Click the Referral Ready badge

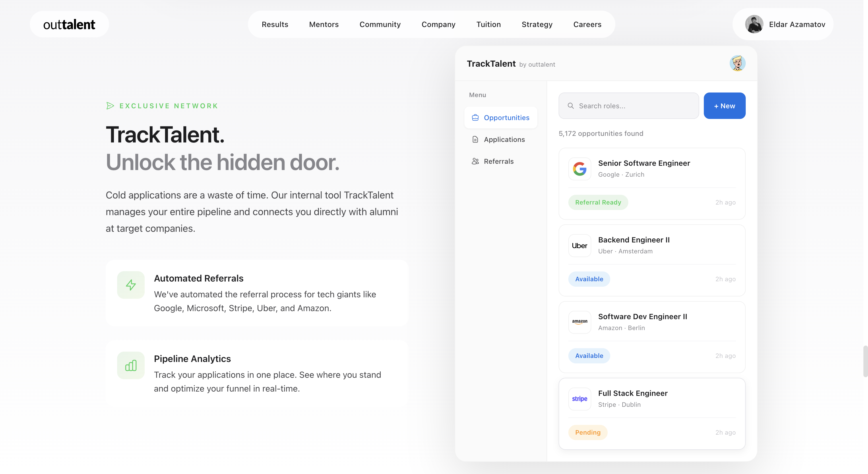click(598, 202)
